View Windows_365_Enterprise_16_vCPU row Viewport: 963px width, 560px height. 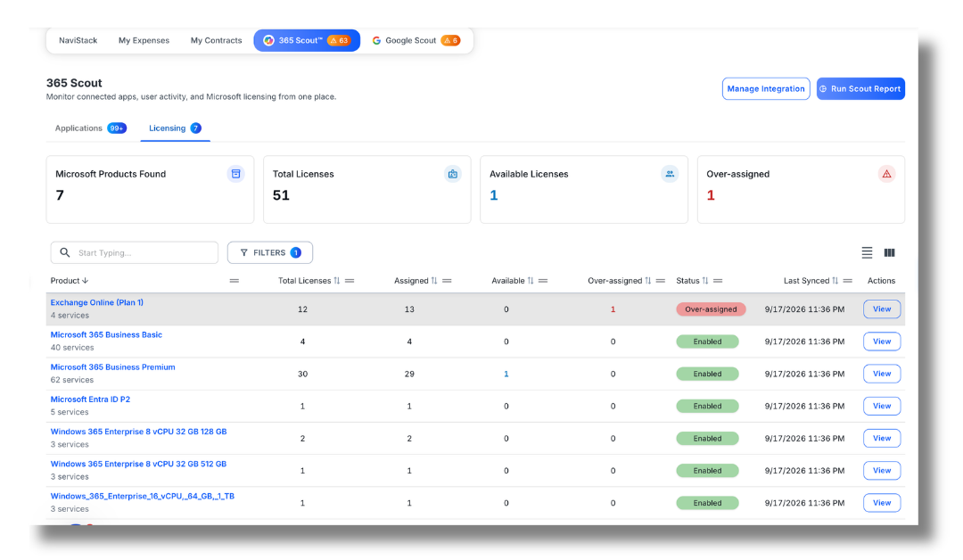tap(882, 503)
